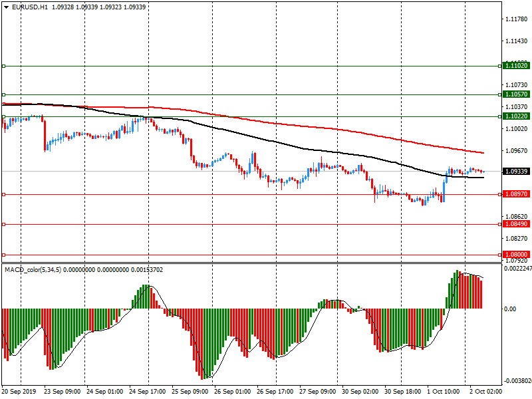532x399 pixels.
Task: Click the 1.10370 price axis value
Action: click(517, 107)
